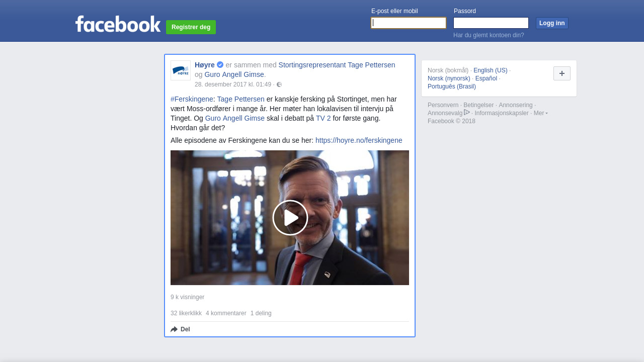Screen dimensions: 644x362
Task: Click into the Passord field
Action: pos(491,23)
